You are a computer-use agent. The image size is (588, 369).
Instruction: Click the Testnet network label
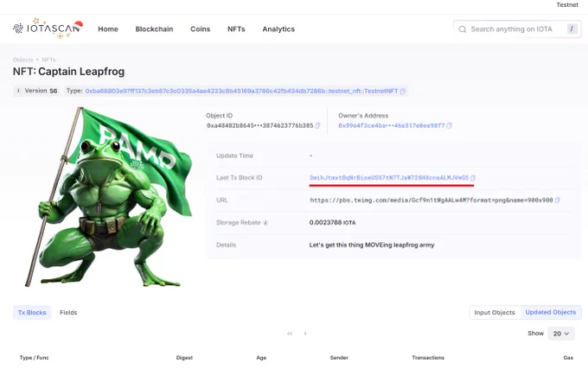[x=567, y=5]
